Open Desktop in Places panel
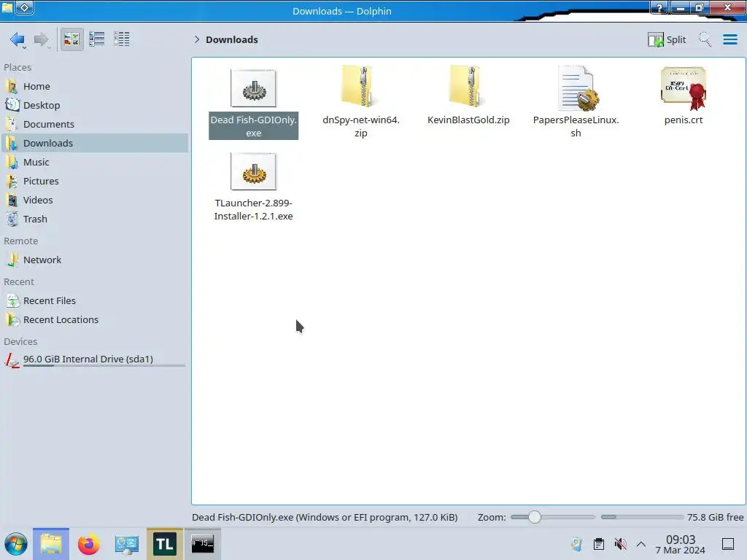 click(x=94, y=105)
